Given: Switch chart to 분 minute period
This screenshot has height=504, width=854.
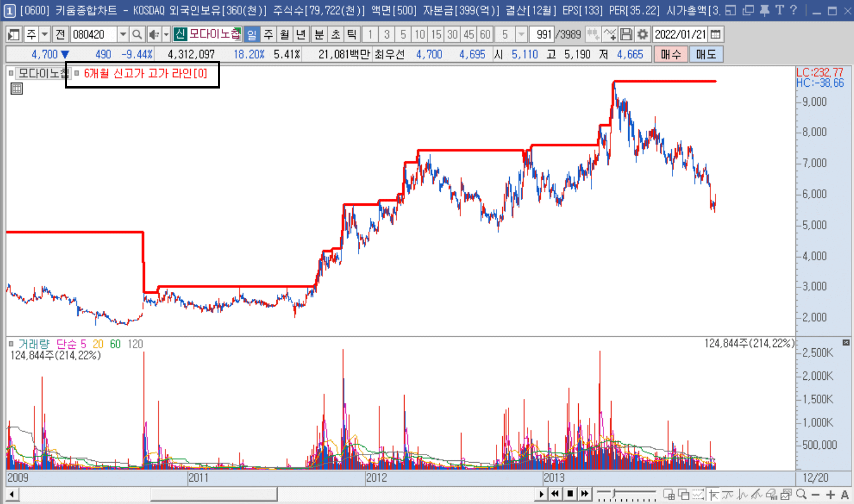Looking at the screenshot, I should click(319, 34).
